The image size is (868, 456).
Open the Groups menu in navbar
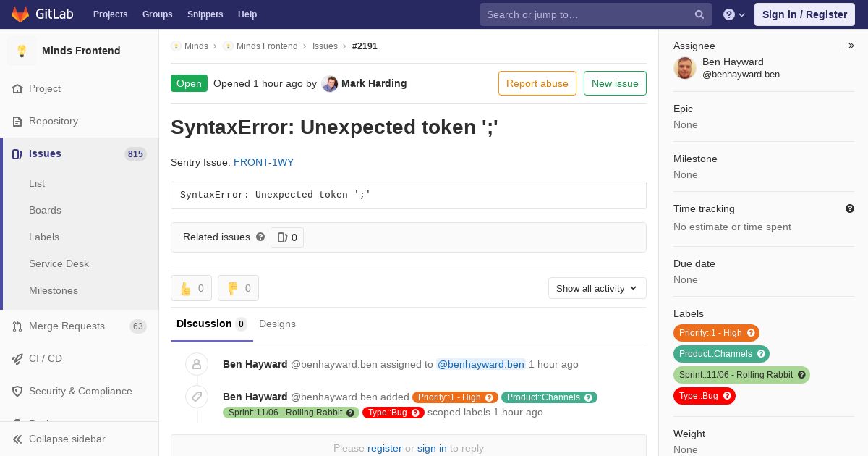(158, 14)
